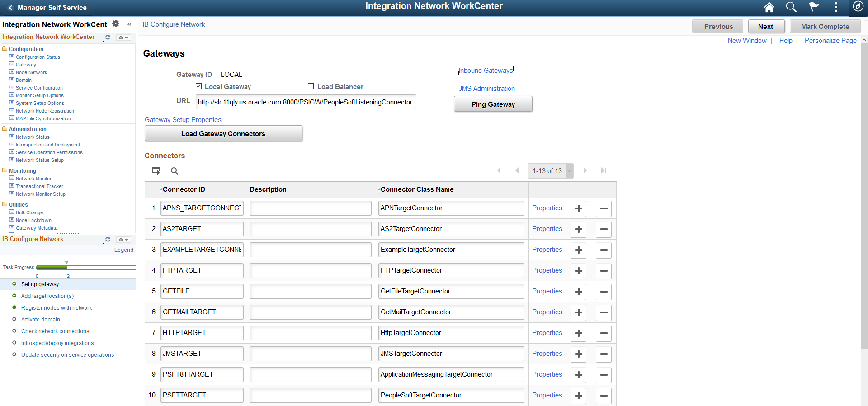Image resolution: width=868 pixels, height=406 pixels.
Task: Open Properties for the GETMAILTARGET connector
Action: click(547, 312)
